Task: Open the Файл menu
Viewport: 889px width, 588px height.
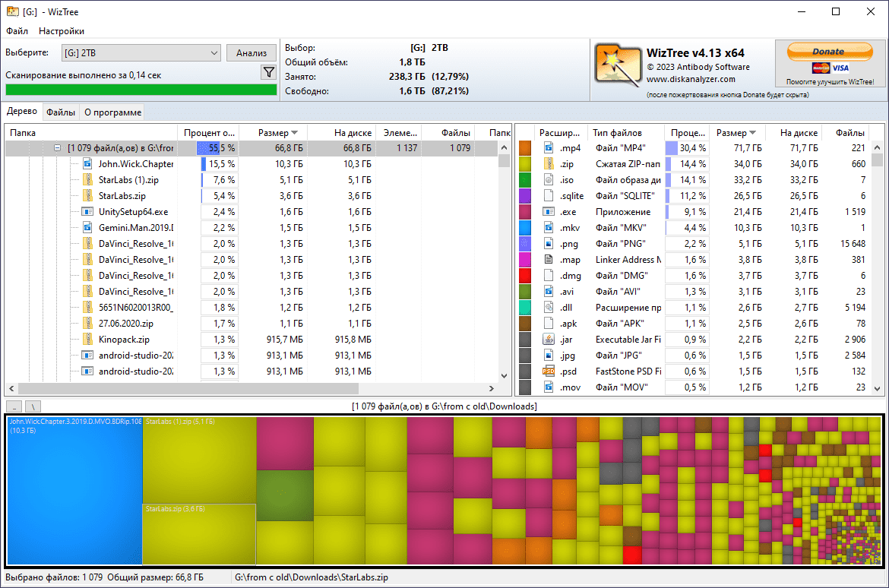Action: pyautogui.click(x=17, y=30)
